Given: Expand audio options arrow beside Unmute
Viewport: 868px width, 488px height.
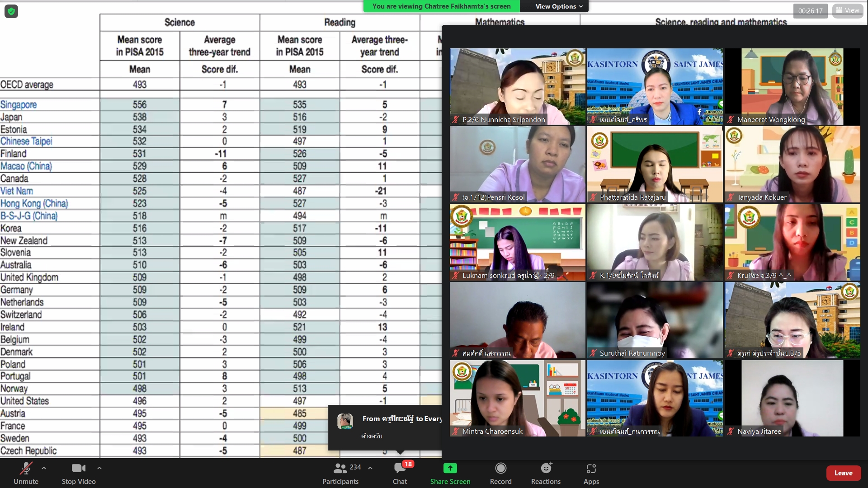Looking at the screenshot, I should point(44,468).
